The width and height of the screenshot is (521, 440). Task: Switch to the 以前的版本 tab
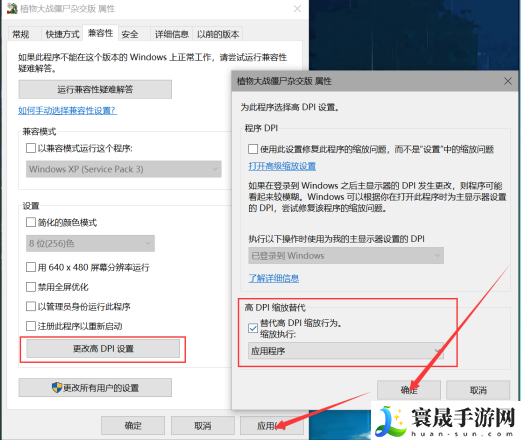click(x=218, y=34)
